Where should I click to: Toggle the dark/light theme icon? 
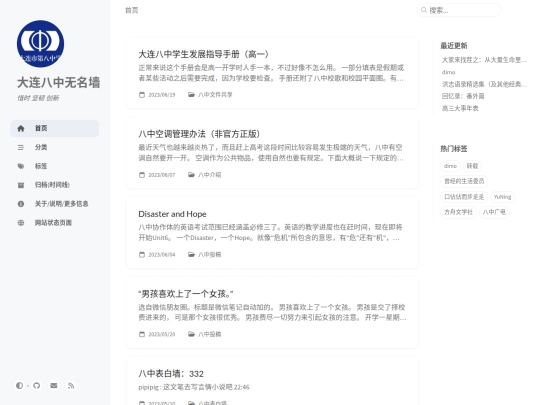(20, 385)
